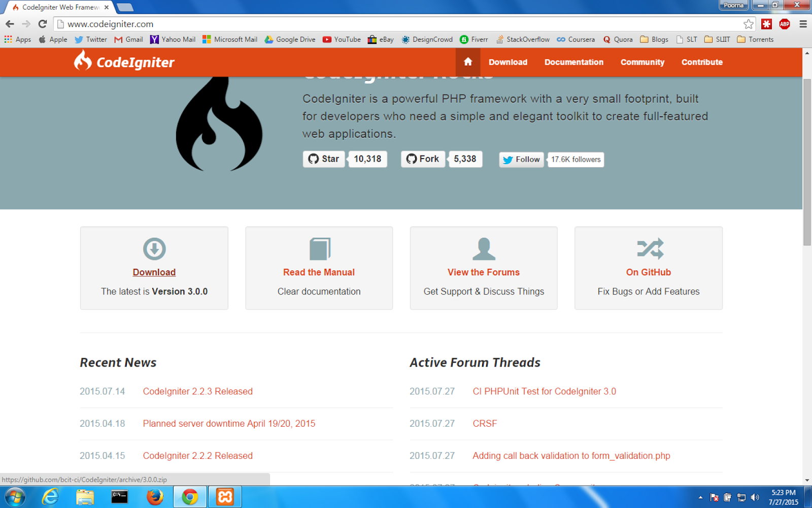
Task: Click the book icon above Read the Manual
Action: pos(319,248)
